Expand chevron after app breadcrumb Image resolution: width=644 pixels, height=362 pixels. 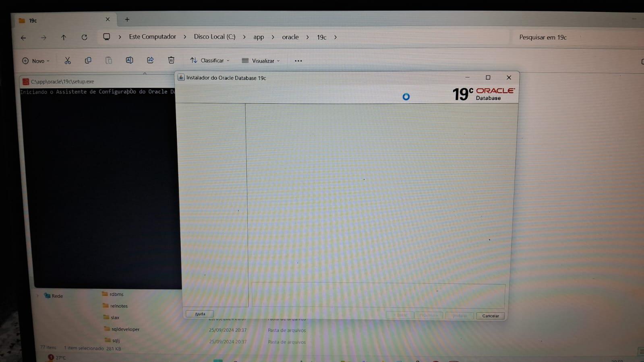point(273,37)
